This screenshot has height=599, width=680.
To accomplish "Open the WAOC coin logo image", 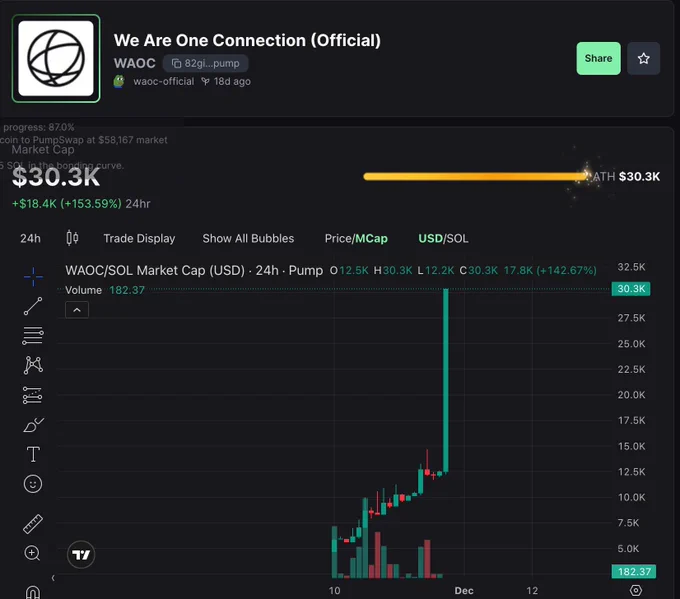I will pos(56,59).
